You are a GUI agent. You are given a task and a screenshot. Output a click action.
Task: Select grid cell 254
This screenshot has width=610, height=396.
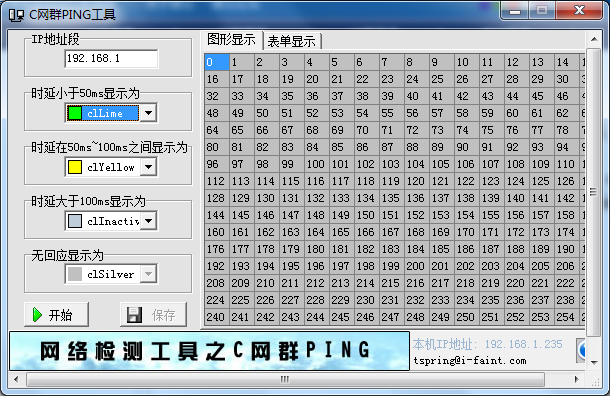click(x=567, y=317)
